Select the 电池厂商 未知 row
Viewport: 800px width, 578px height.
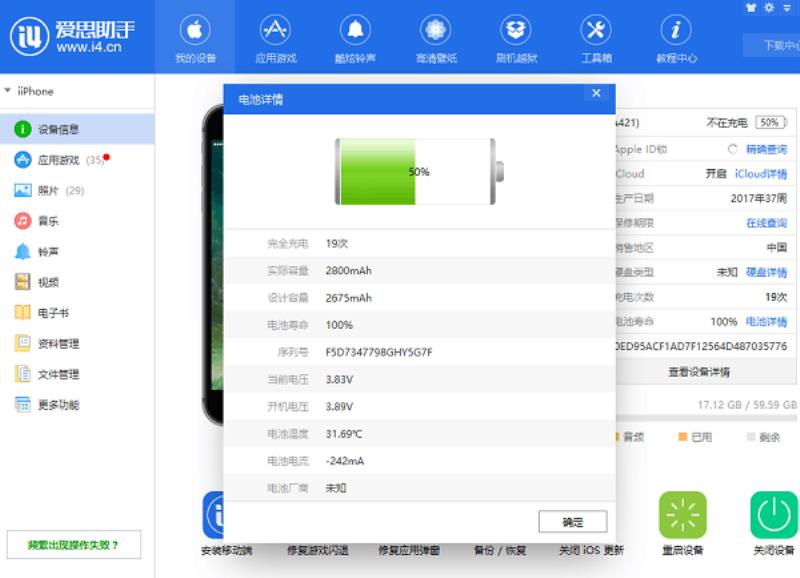pyautogui.click(x=419, y=488)
